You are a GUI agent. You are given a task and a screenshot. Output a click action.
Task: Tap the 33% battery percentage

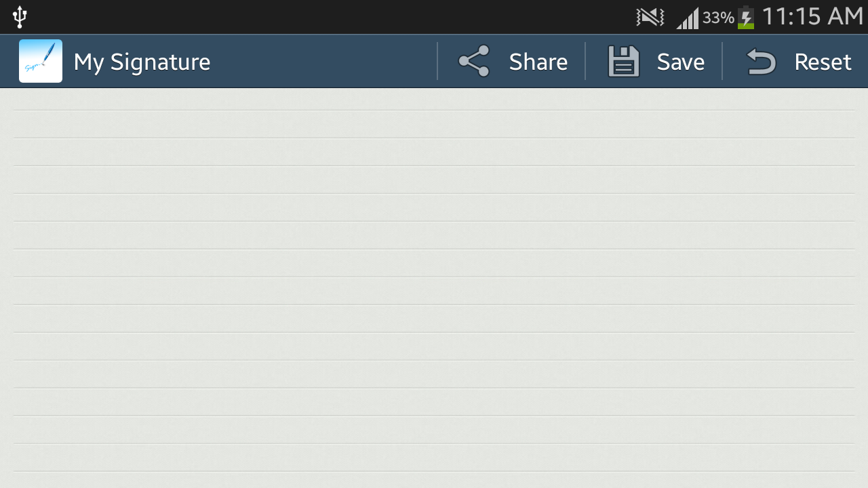click(x=718, y=18)
